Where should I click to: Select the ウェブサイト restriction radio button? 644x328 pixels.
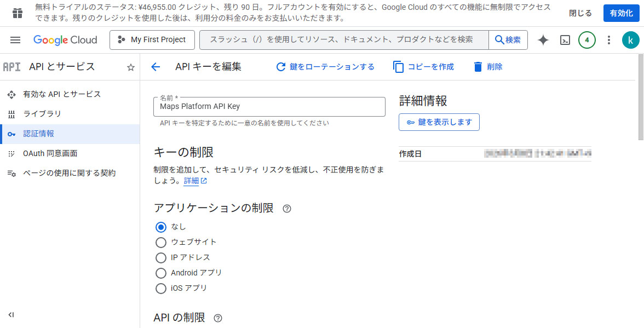[x=161, y=242]
